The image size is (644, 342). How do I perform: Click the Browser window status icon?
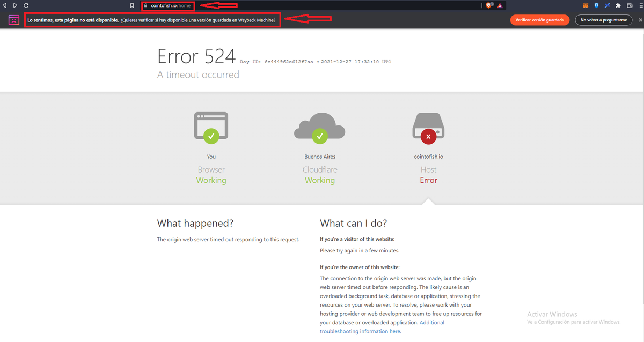click(x=211, y=128)
